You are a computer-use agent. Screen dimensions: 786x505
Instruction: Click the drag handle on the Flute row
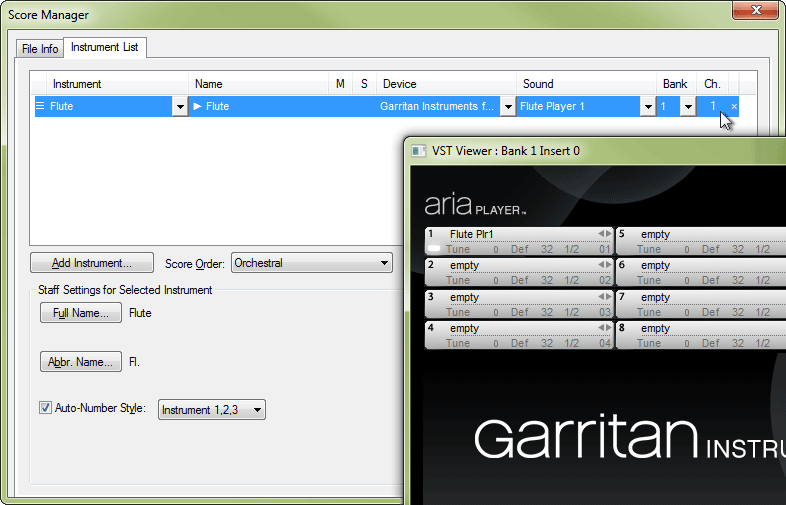click(40, 106)
